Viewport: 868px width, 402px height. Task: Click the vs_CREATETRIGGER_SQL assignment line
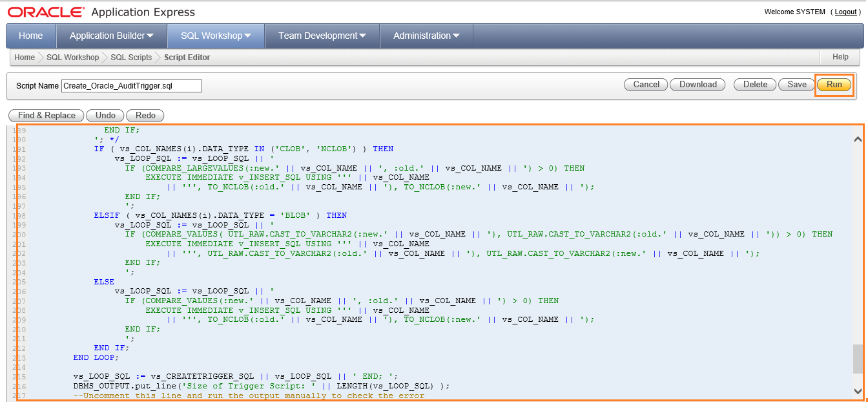tap(236, 376)
